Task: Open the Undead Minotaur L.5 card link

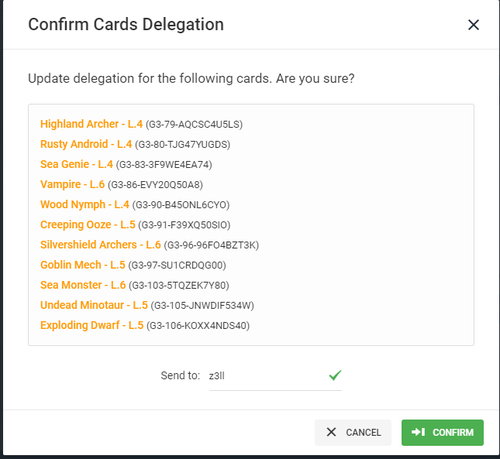Action: coord(94,305)
